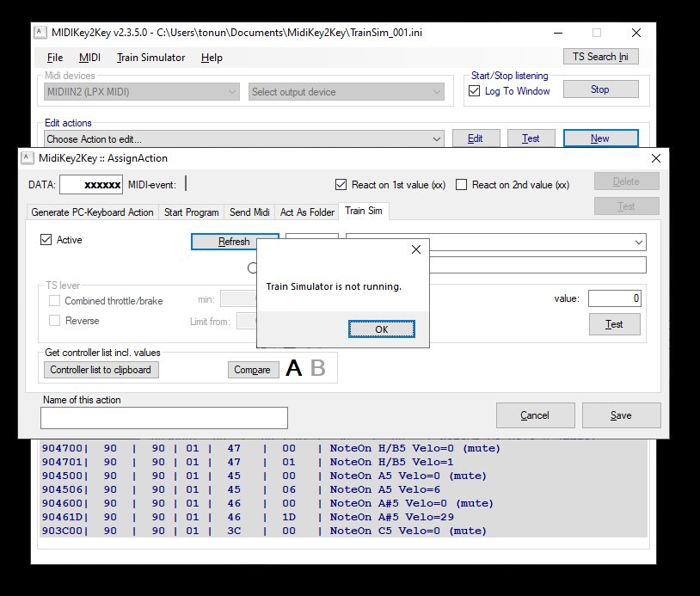
Task: Click the New action button
Action: click(600, 138)
